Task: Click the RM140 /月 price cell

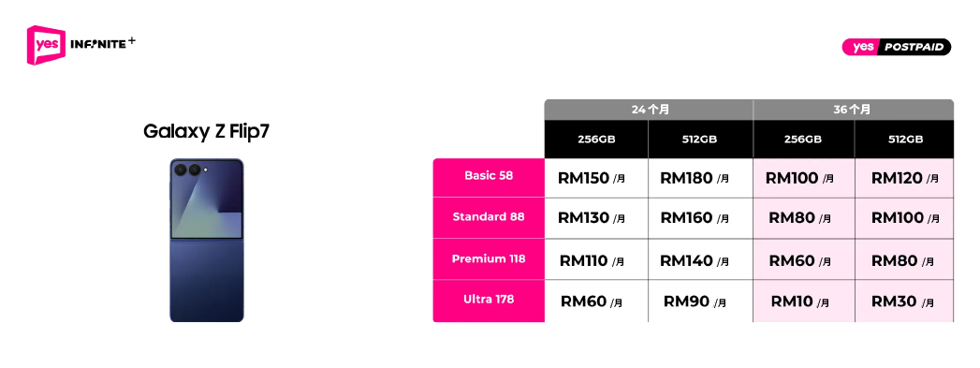Action: [x=701, y=259]
